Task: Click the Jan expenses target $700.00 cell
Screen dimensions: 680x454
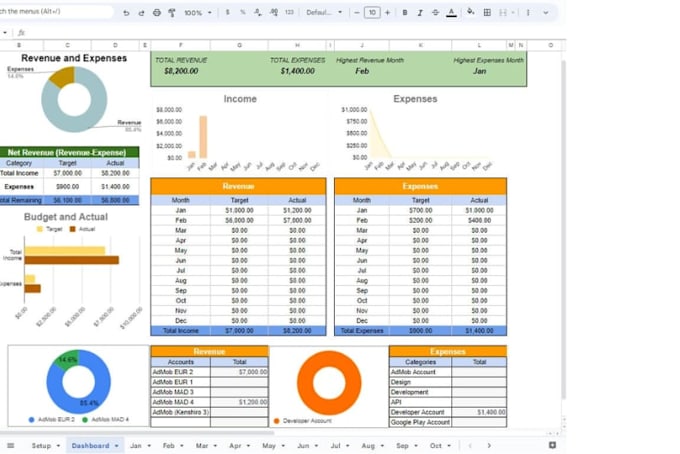Action: [420, 210]
